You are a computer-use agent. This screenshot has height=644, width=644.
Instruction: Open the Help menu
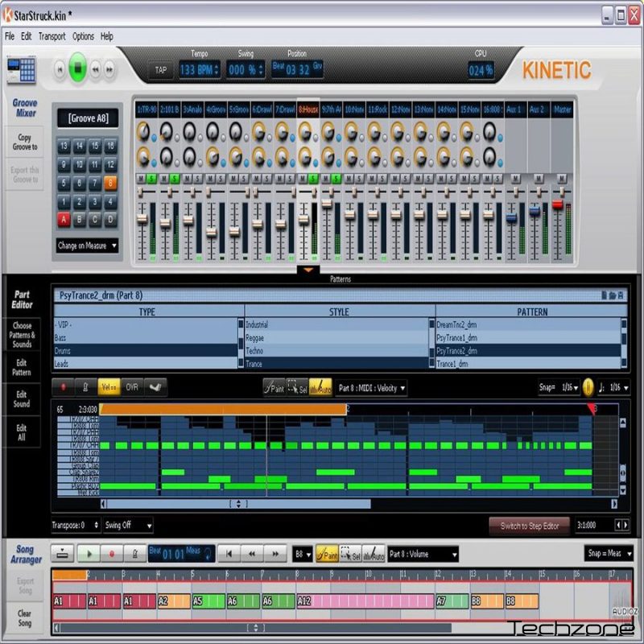pos(107,36)
